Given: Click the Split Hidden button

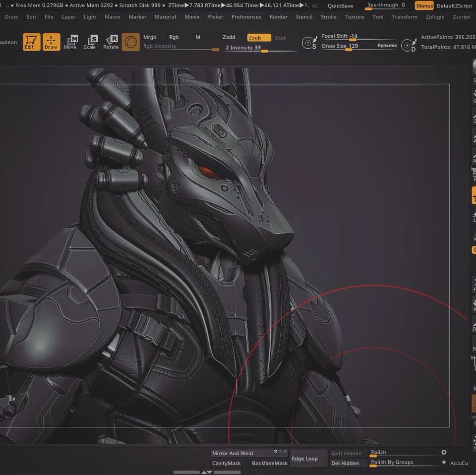Looking at the screenshot, I should coord(347,453).
